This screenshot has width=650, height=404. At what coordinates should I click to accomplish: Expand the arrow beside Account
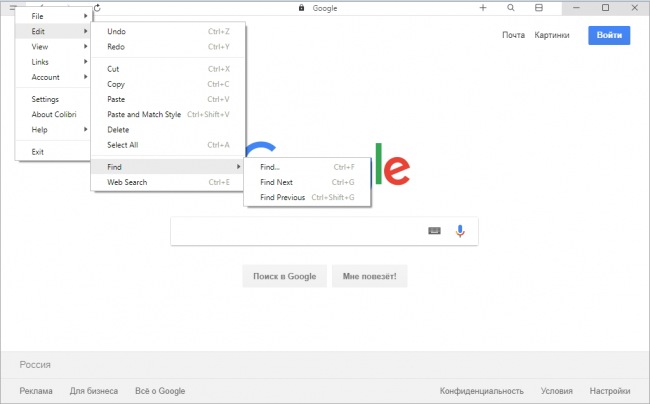click(85, 77)
